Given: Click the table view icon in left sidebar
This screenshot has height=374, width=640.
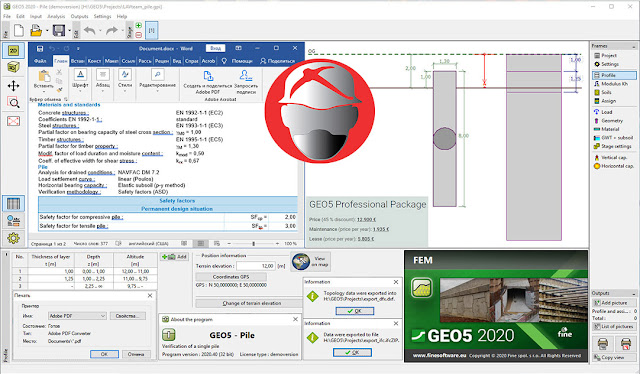Looking at the screenshot, I should [13, 203].
